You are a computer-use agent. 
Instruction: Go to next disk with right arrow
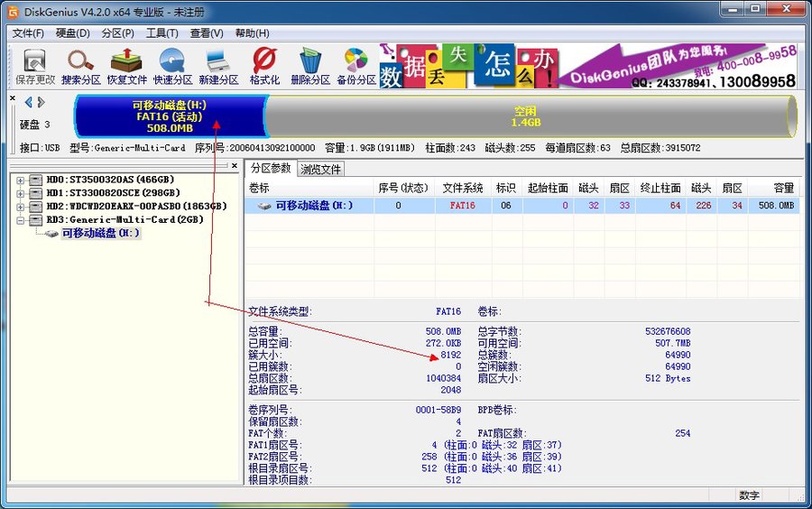click(41, 102)
